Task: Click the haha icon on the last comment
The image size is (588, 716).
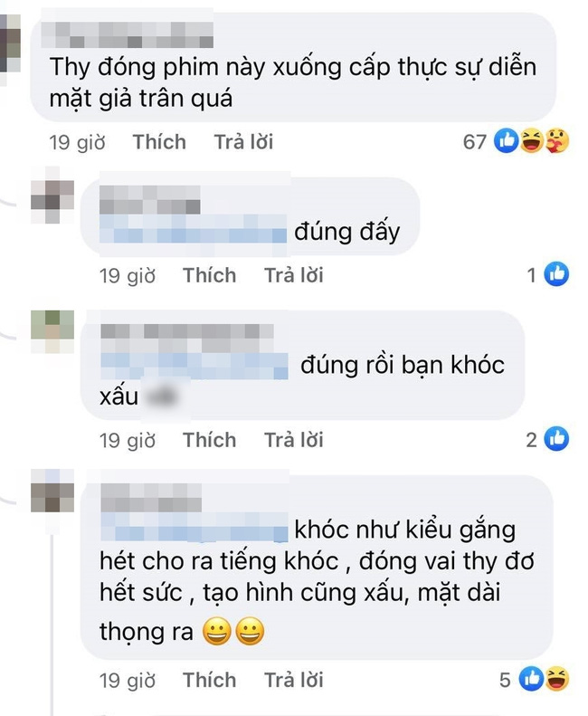Action: click(x=557, y=679)
